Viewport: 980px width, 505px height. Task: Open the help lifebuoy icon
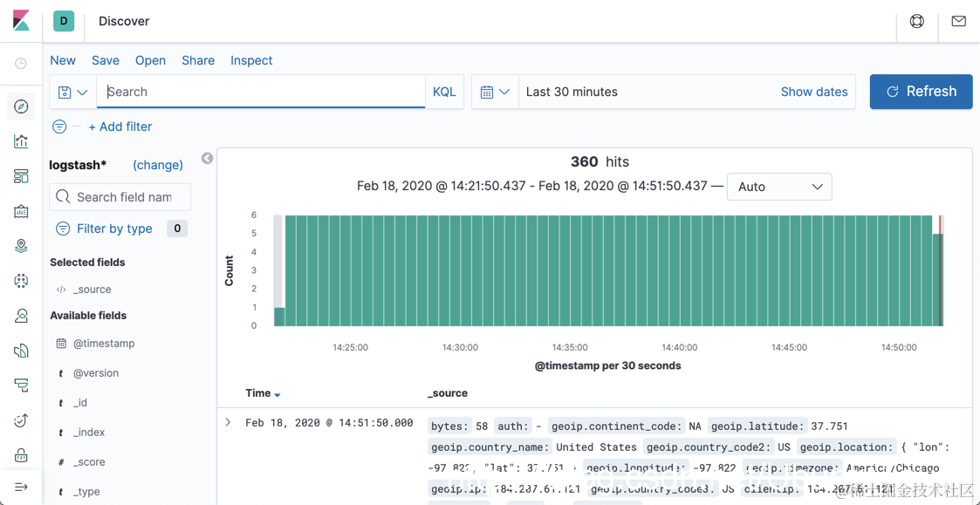pyautogui.click(x=917, y=21)
